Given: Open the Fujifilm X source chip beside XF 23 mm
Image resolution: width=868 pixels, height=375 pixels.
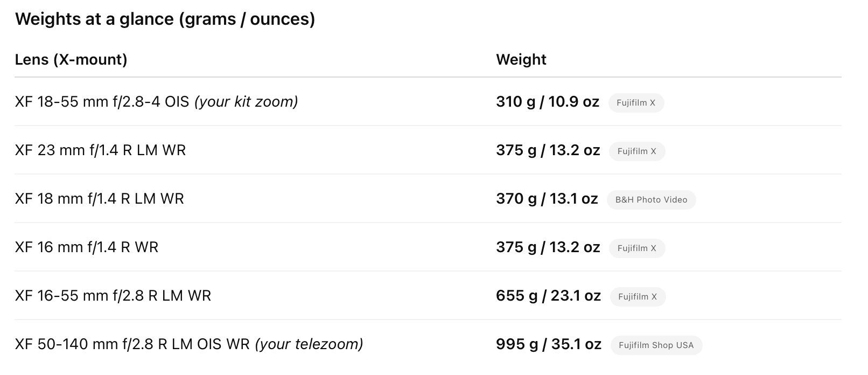Looking at the screenshot, I should pos(636,151).
